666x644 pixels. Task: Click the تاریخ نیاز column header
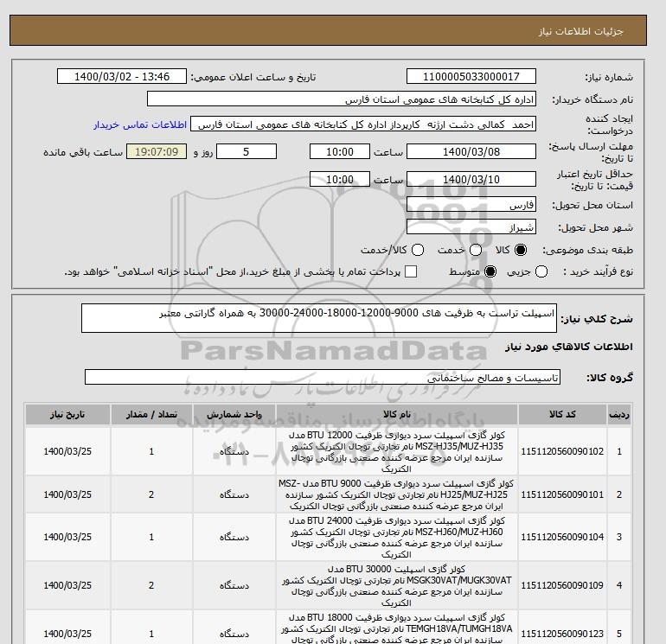click(x=67, y=414)
